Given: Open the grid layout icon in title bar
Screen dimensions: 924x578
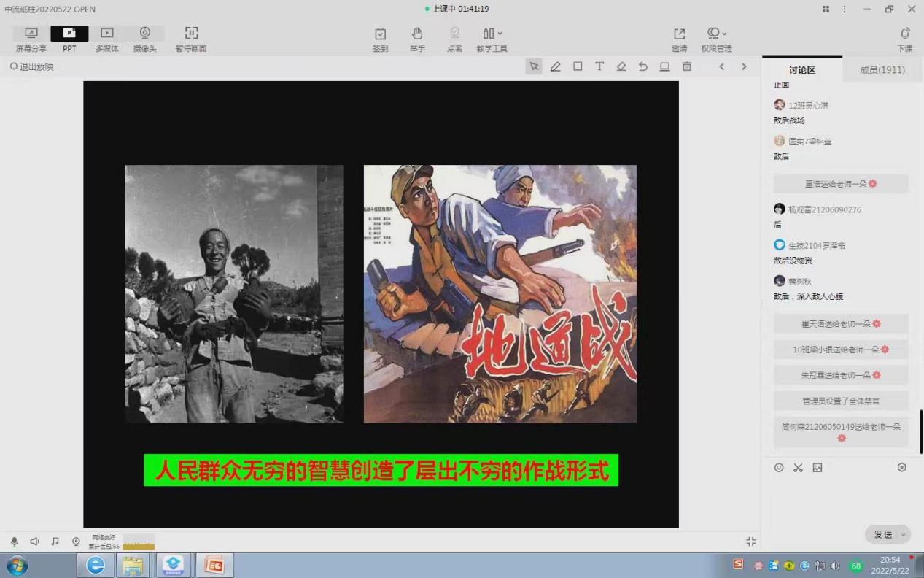Looking at the screenshot, I should tap(826, 9).
